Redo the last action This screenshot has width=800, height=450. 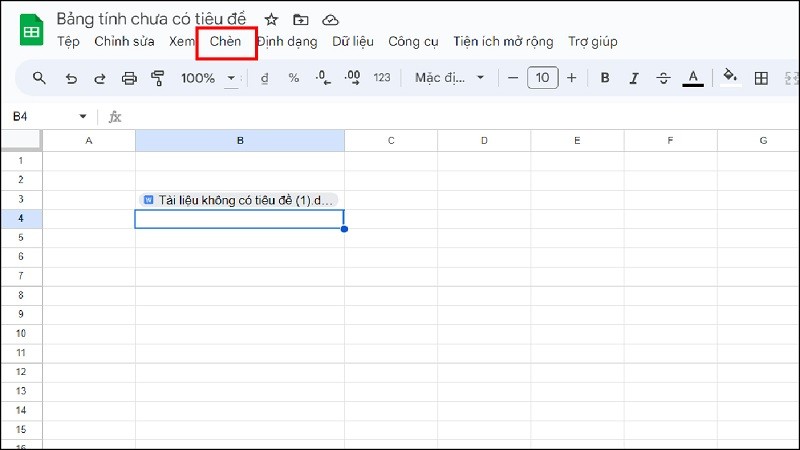pos(100,78)
